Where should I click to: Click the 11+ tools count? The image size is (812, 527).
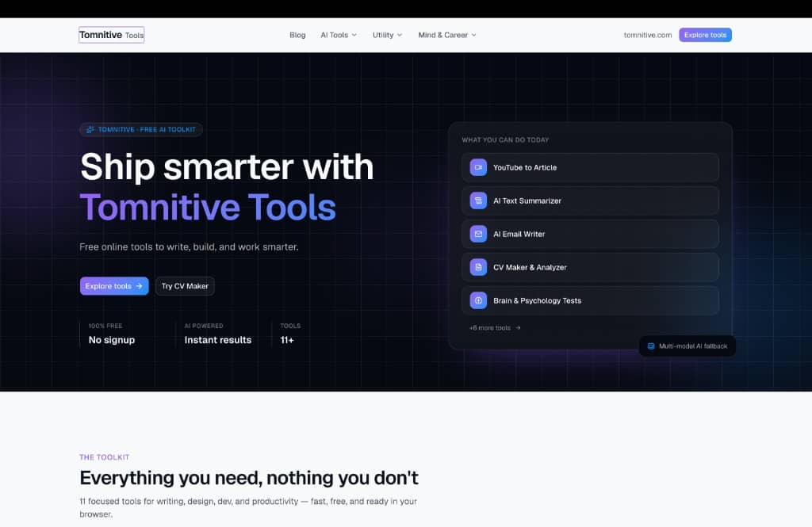[287, 340]
